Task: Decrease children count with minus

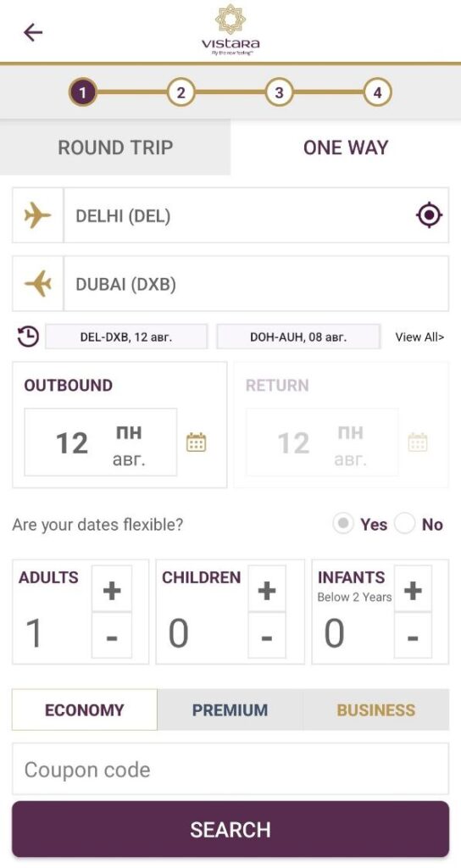Action: tap(267, 636)
